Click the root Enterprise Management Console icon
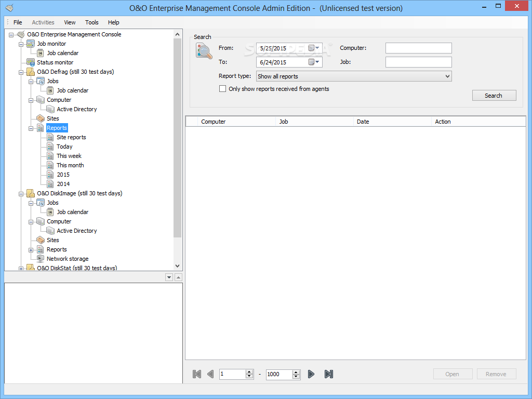Screen dimensions: 532x399 pyautogui.click(x=21, y=34)
